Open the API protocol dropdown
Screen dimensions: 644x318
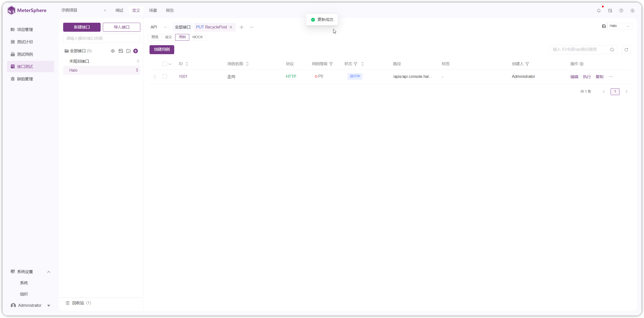[159, 27]
